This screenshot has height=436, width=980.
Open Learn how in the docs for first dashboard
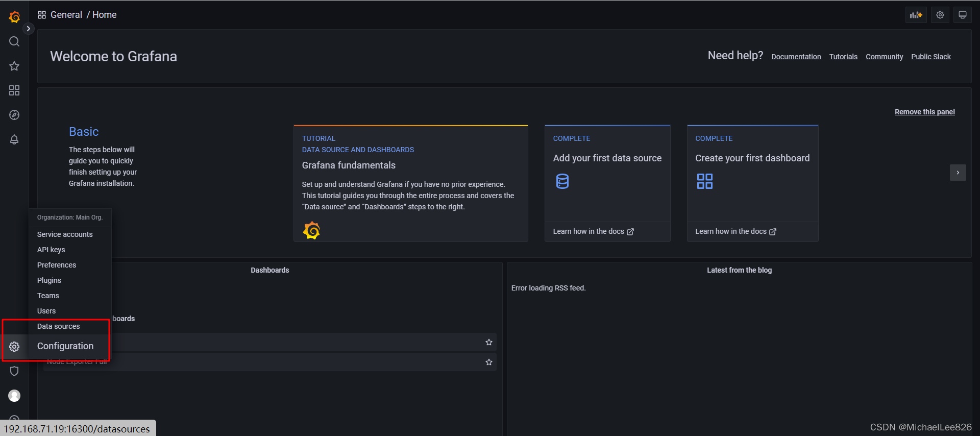(736, 231)
